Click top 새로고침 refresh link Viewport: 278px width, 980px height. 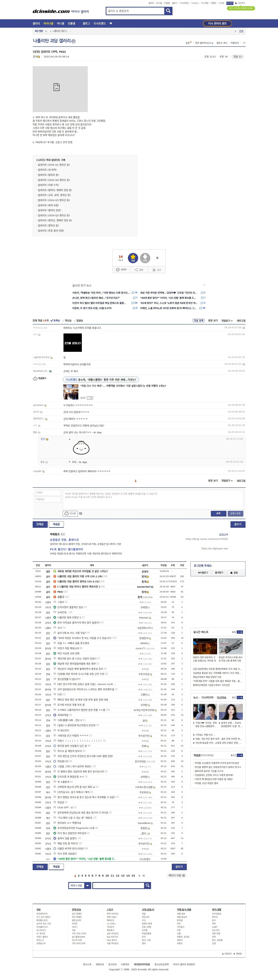click(241, 321)
